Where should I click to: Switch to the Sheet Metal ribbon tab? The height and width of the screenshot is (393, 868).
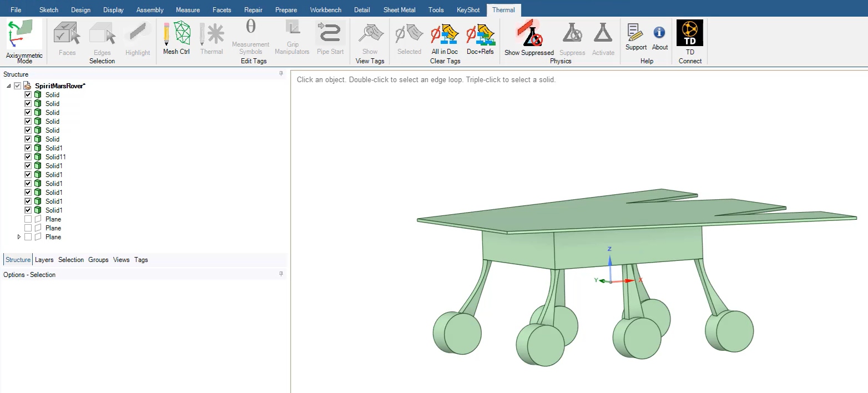pos(400,10)
